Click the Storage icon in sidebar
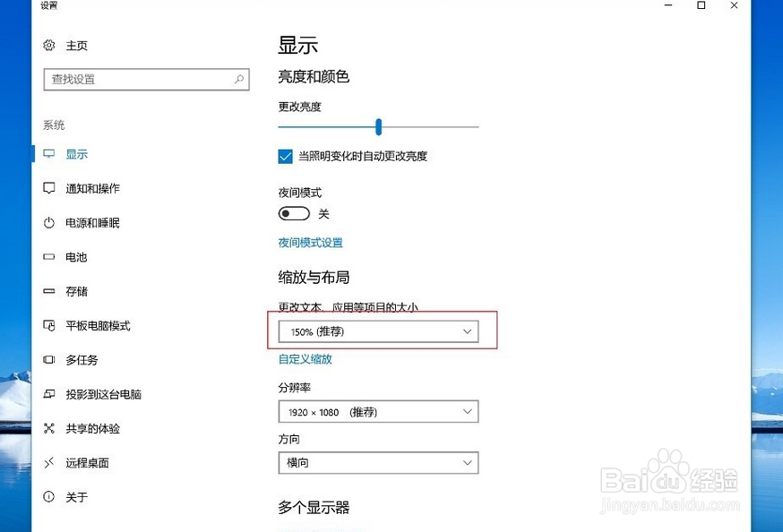Viewport: 783px width, 532px height. [x=49, y=291]
